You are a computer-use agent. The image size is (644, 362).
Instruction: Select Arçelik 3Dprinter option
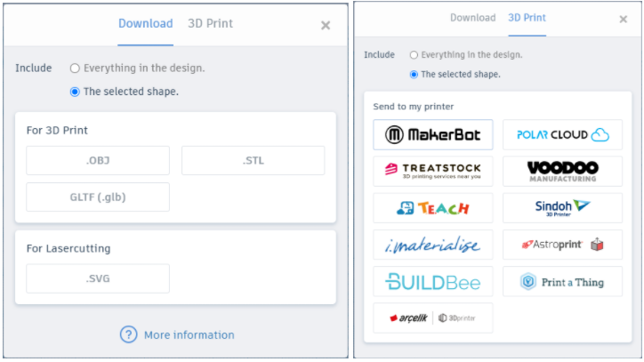(433, 318)
